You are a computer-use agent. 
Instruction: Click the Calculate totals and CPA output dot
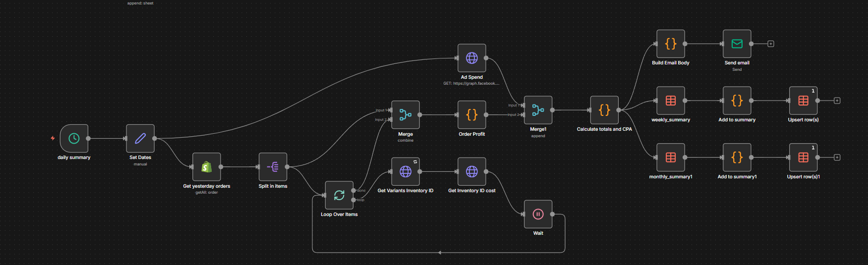619,110
